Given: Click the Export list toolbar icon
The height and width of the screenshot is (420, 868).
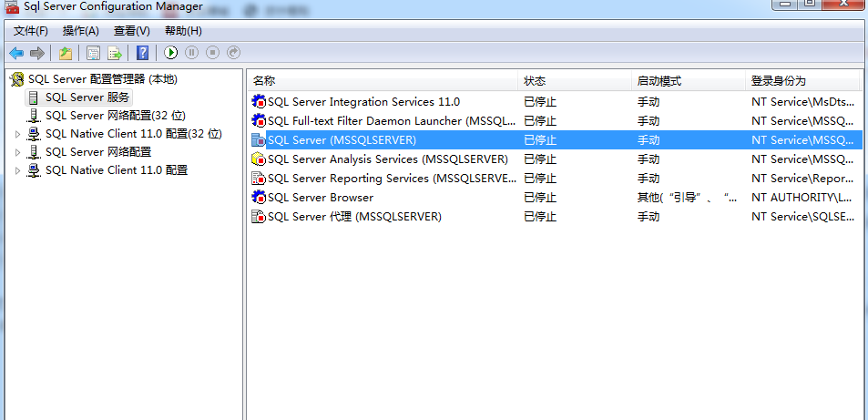Looking at the screenshot, I should click(x=115, y=53).
